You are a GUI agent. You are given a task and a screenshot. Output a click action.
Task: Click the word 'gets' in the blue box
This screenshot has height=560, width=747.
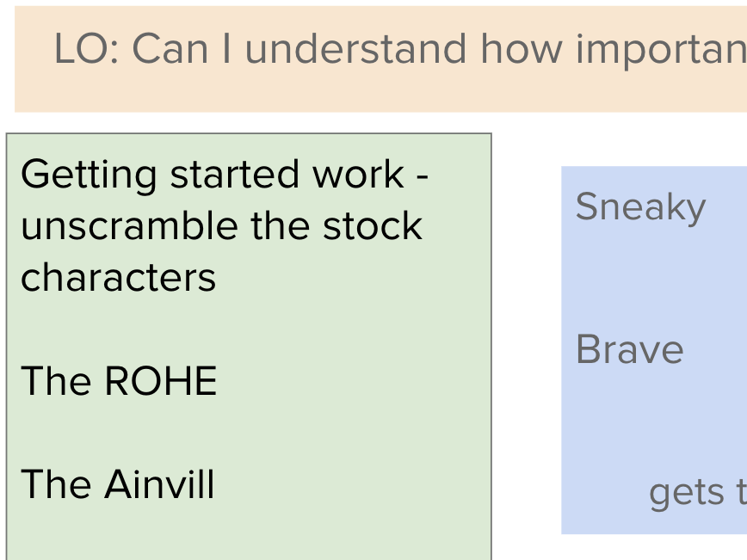[687, 494]
